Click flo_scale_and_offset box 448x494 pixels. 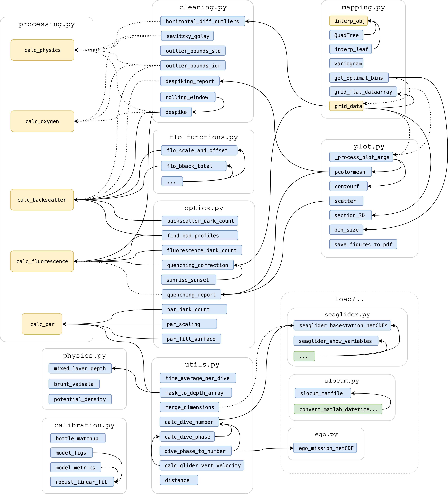[x=199, y=150]
